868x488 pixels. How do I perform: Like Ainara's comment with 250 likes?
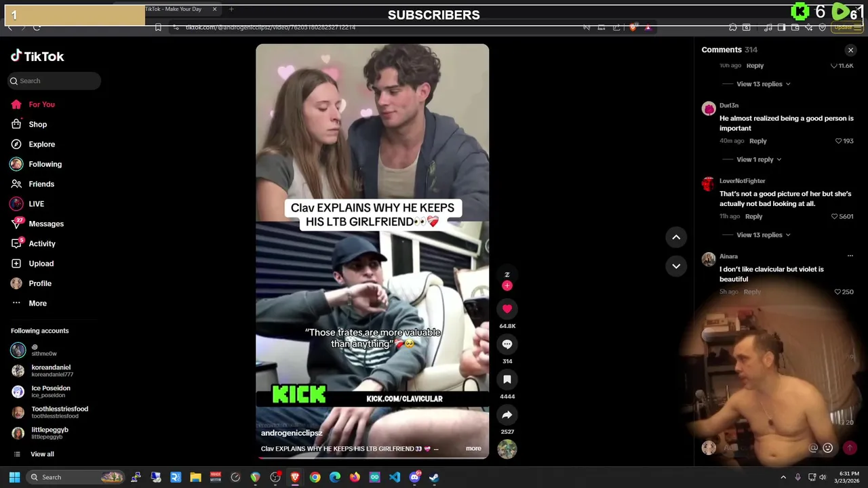838,291
